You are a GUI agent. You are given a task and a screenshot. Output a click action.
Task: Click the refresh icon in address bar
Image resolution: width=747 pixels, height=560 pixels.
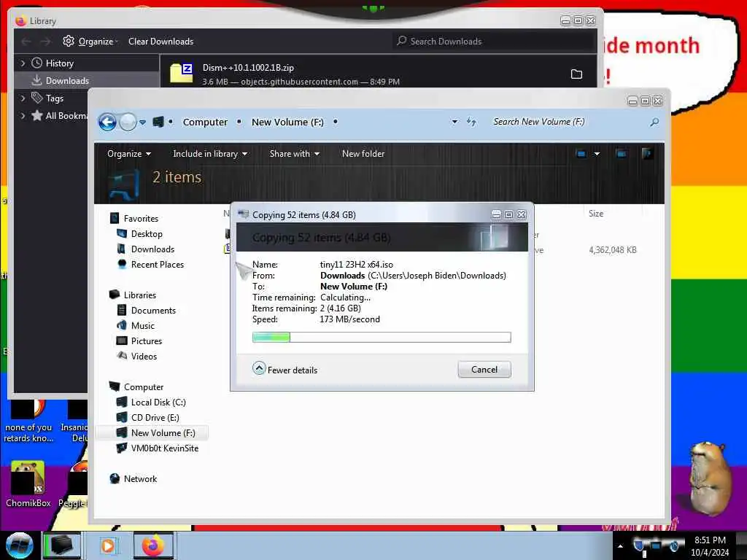point(472,122)
